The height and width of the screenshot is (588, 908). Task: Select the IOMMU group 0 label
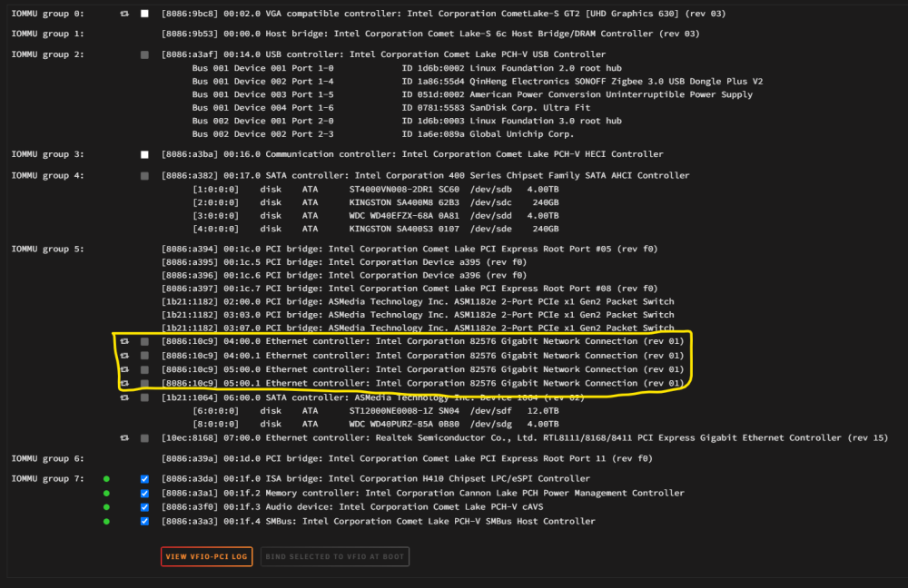click(47, 14)
